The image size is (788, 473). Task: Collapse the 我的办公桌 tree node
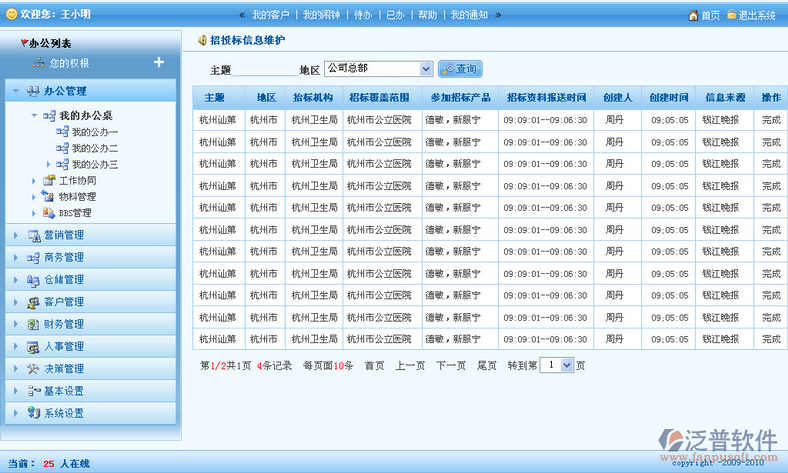pos(35,116)
